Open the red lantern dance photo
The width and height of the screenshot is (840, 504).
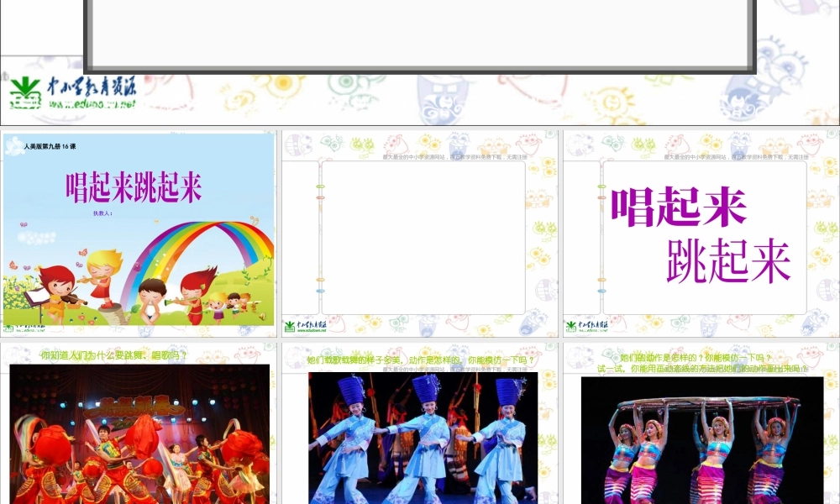pos(139,433)
